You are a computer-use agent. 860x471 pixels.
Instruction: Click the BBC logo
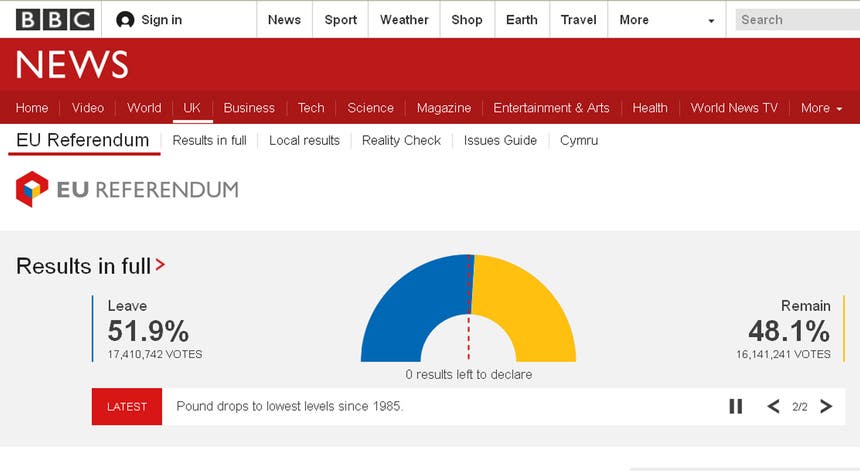click(55, 20)
